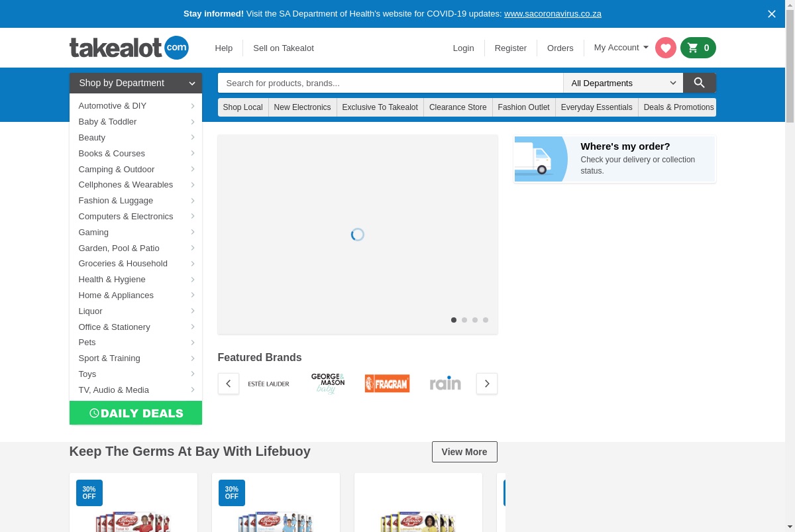Open the Orders link

(560, 48)
